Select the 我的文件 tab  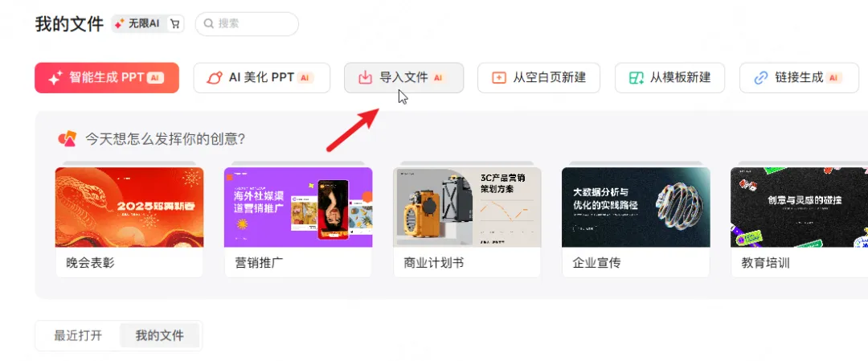159,335
